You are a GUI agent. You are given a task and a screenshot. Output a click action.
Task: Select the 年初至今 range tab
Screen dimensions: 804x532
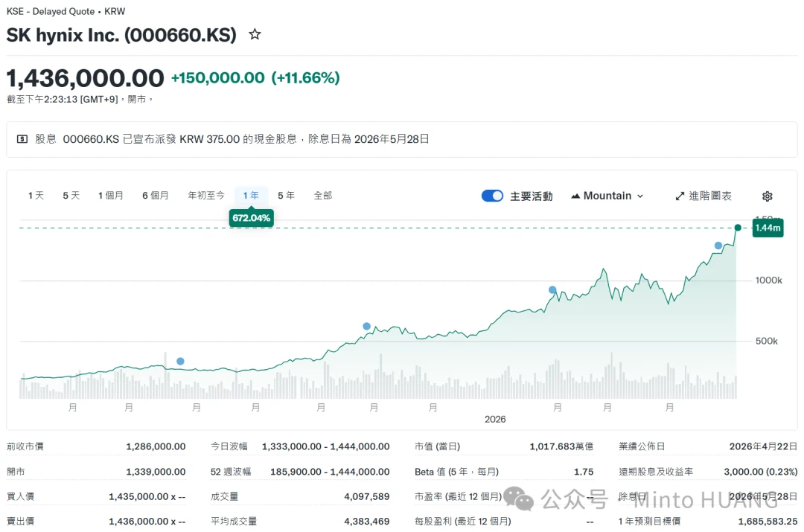[206, 195]
